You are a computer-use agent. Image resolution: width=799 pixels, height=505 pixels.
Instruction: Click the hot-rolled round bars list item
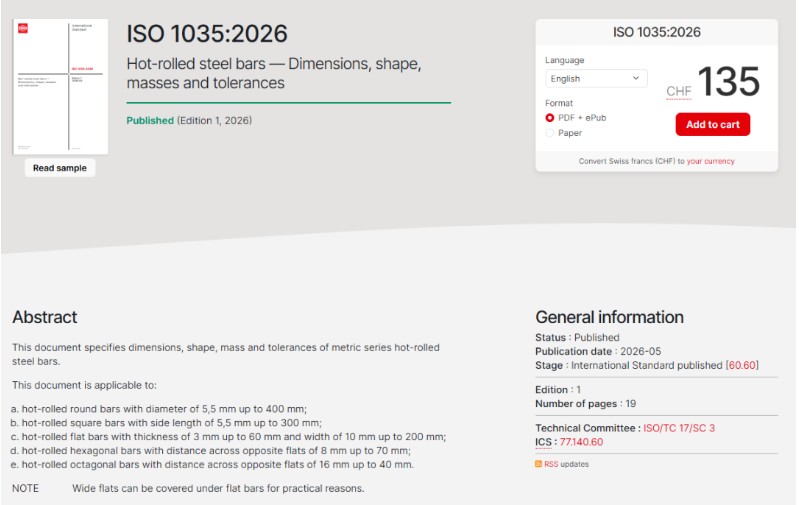[x=158, y=409]
